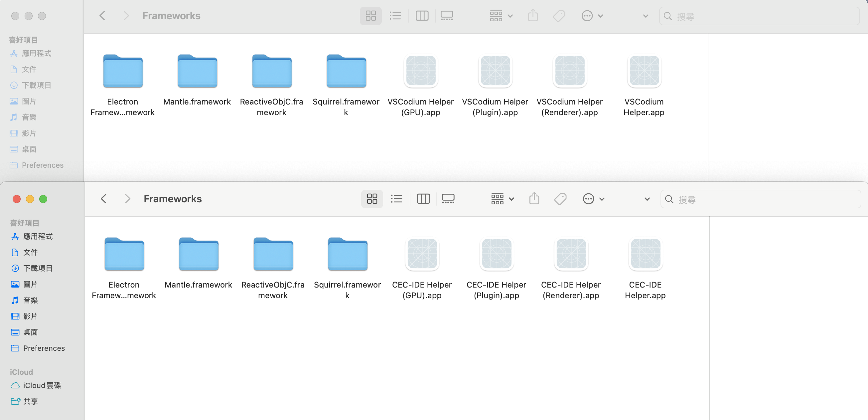Select VSCodium Helper (Plugin).app icon
This screenshot has width=868, height=420.
tap(495, 71)
